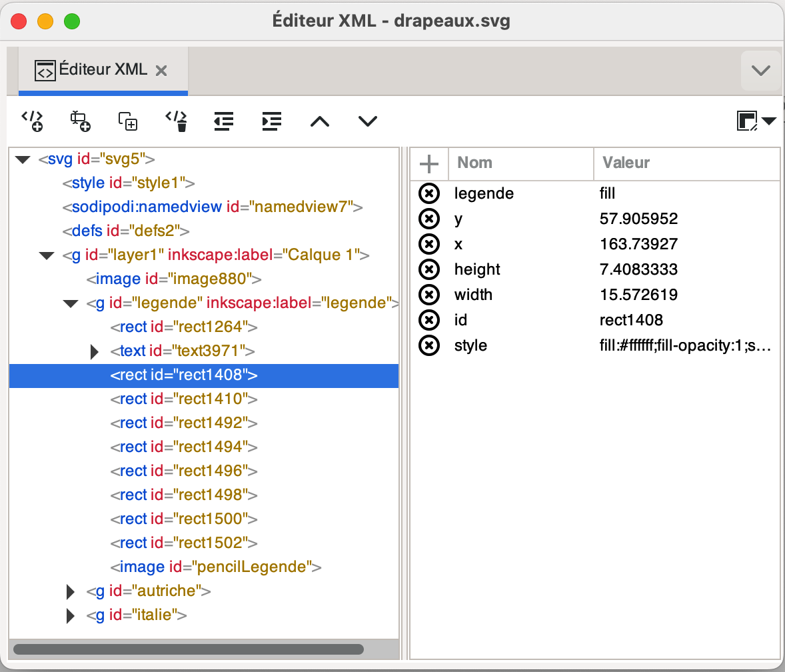Click the unindent node icon
The width and height of the screenshot is (785, 672).
224,121
